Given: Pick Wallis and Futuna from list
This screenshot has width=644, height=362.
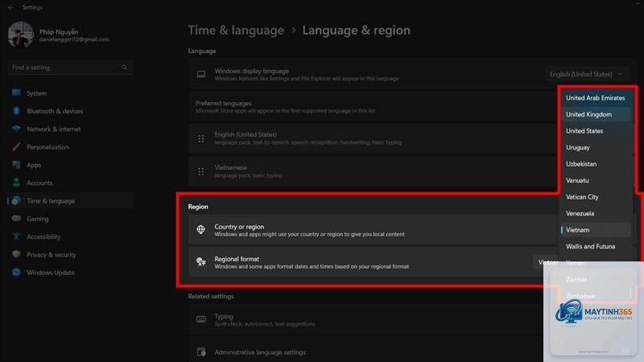Looking at the screenshot, I should coord(596,246).
